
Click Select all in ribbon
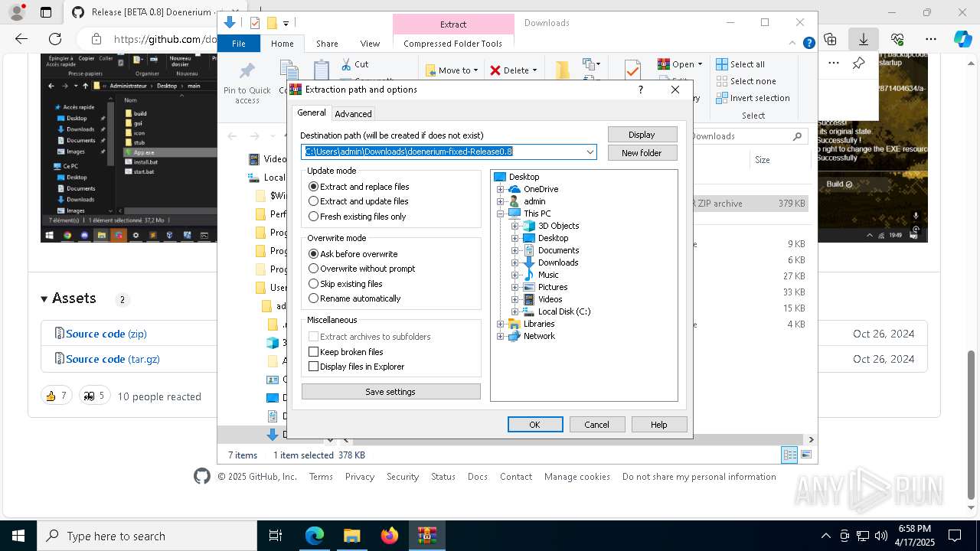click(x=740, y=64)
